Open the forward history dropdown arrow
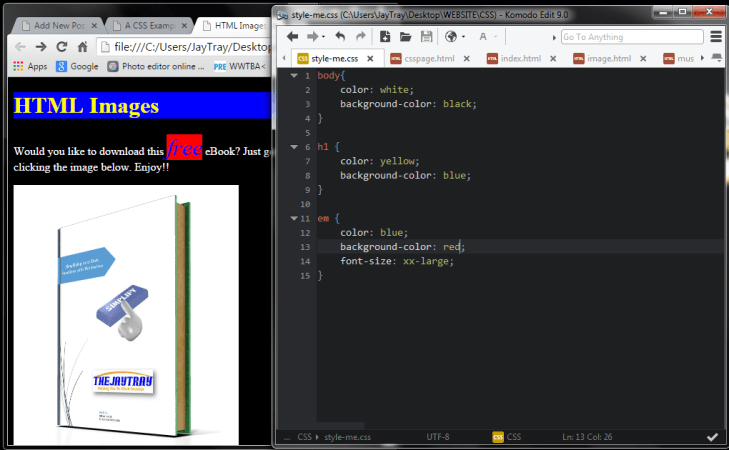 pos(323,37)
